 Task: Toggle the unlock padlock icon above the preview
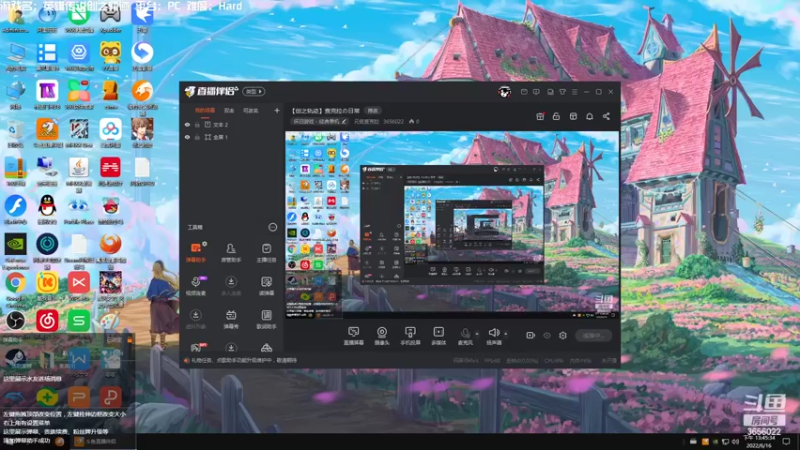(x=556, y=116)
